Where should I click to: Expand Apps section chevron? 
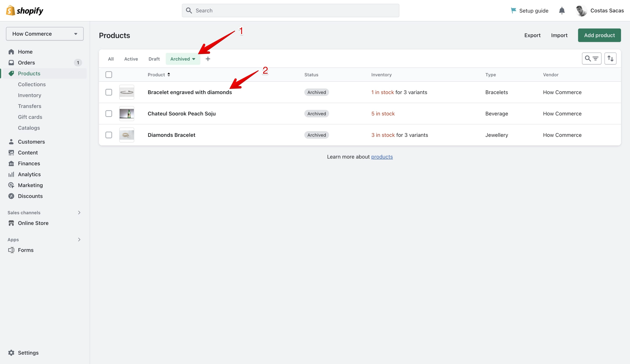79,240
